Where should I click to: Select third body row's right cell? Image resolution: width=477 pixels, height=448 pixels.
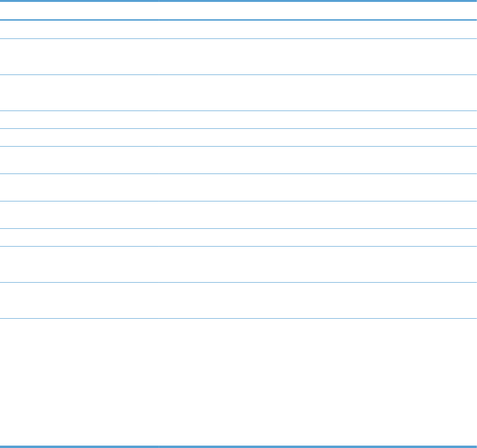[318, 93]
